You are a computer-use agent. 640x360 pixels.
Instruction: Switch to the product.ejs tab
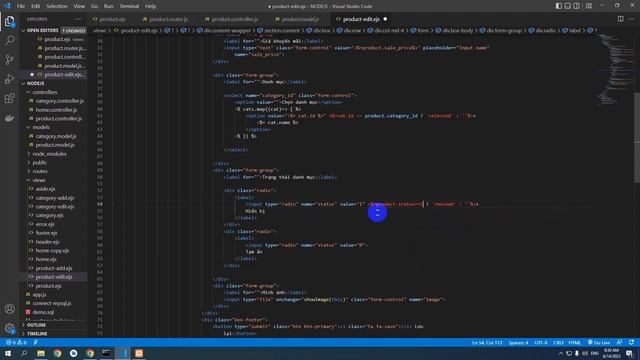[x=109, y=19]
